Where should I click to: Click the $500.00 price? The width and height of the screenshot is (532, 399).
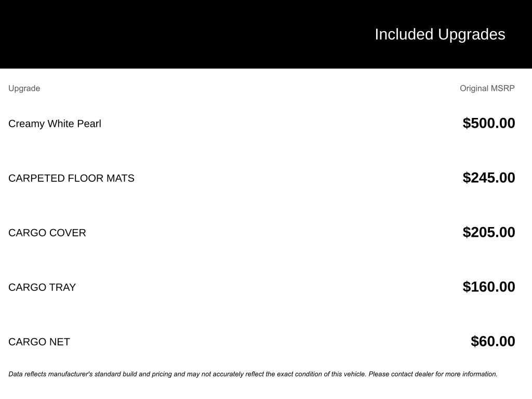(488, 123)
